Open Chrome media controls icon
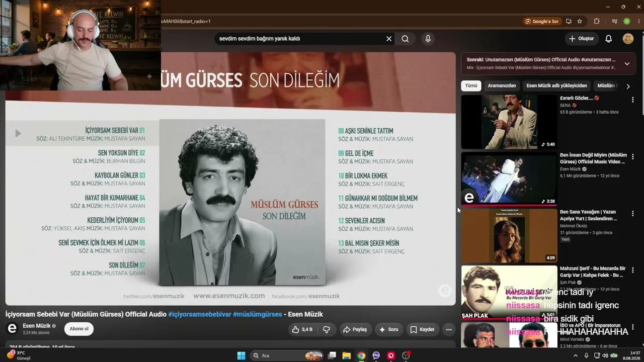The width and height of the screenshot is (644, 362). click(614, 22)
